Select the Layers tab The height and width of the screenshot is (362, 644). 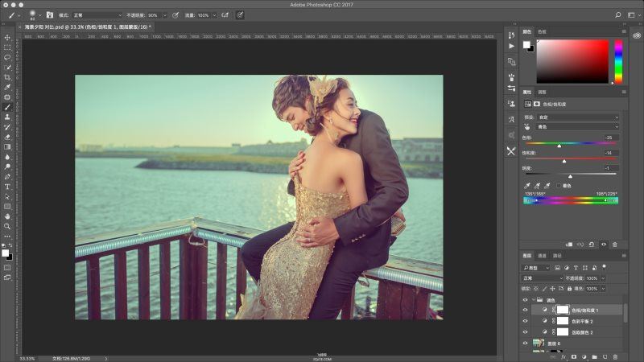click(x=527, y=256)
